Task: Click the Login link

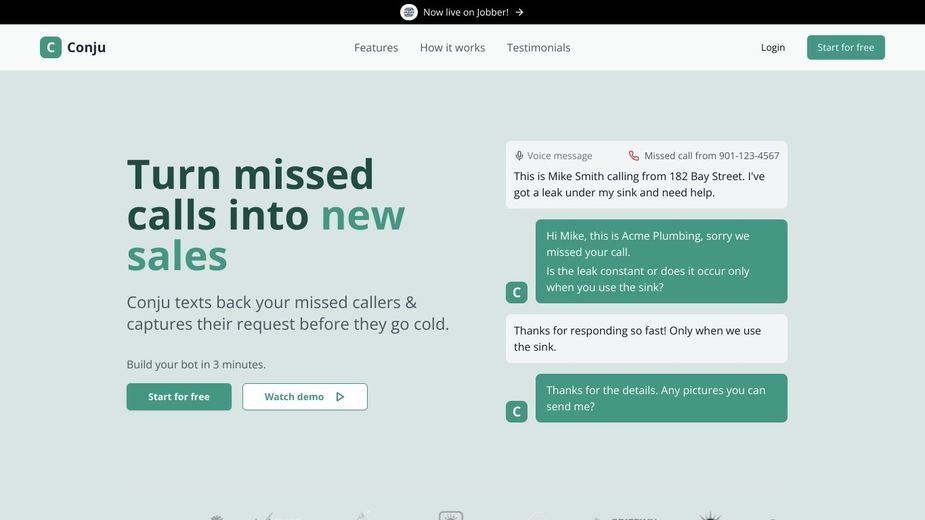Action: pyautogui.click(x=773, y=47)
